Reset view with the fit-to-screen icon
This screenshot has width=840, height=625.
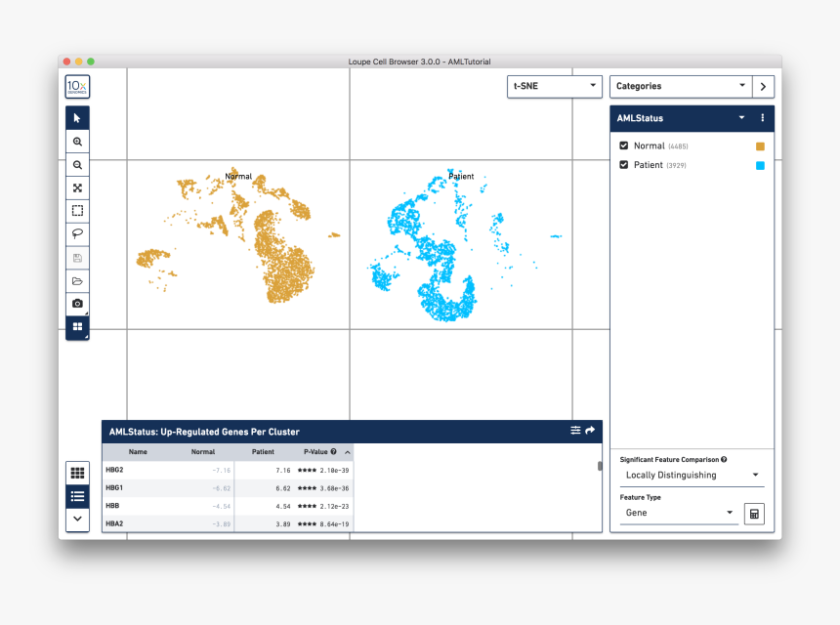[x=77, y=188]
